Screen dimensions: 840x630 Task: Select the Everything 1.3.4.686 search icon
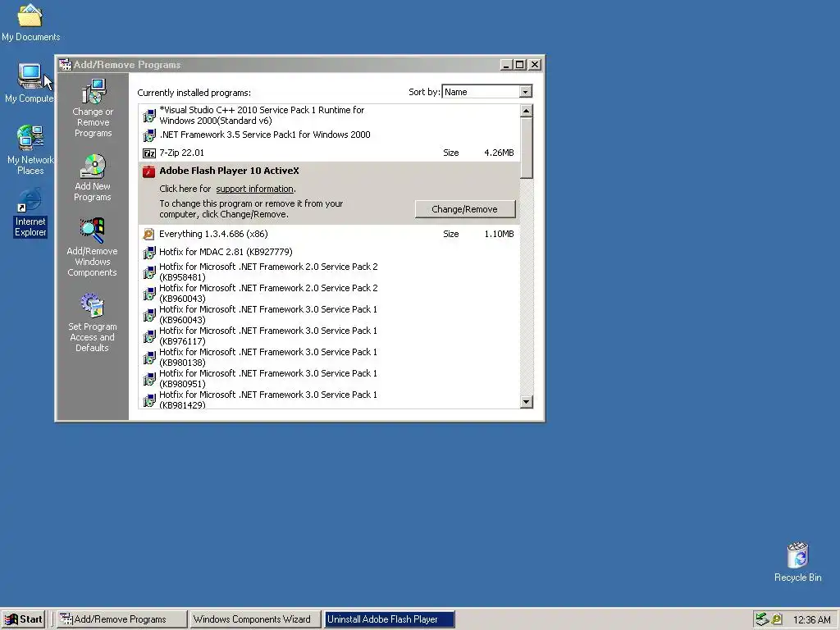click(149, 234)
